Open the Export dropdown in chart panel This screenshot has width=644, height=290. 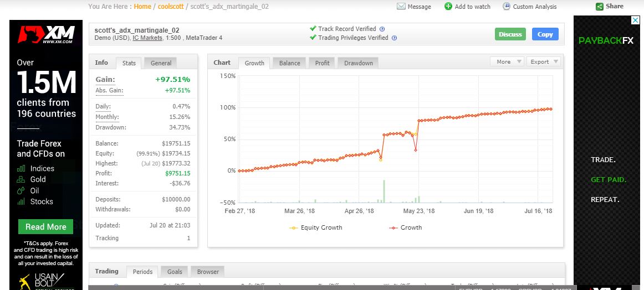click(x=543, y=61)
